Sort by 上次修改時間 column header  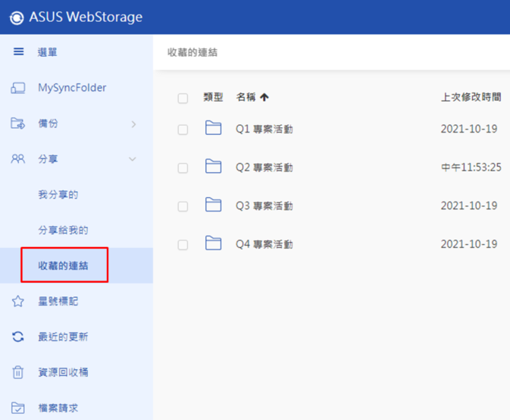pyautogui.click(x=471, y=97)
